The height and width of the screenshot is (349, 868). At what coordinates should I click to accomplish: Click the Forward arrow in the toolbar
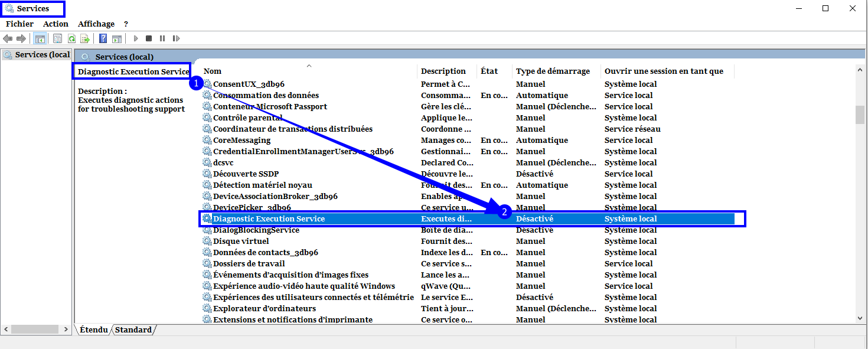[21, 38]
